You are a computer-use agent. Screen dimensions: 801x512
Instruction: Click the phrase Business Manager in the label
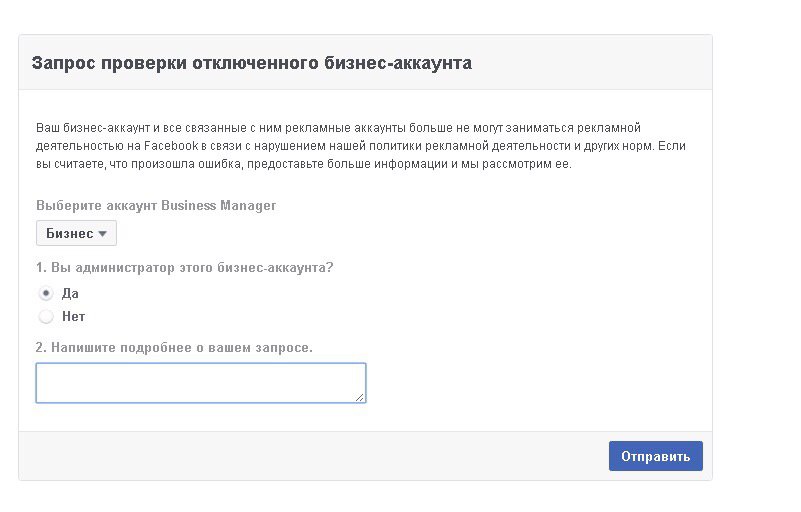[219, 205]
